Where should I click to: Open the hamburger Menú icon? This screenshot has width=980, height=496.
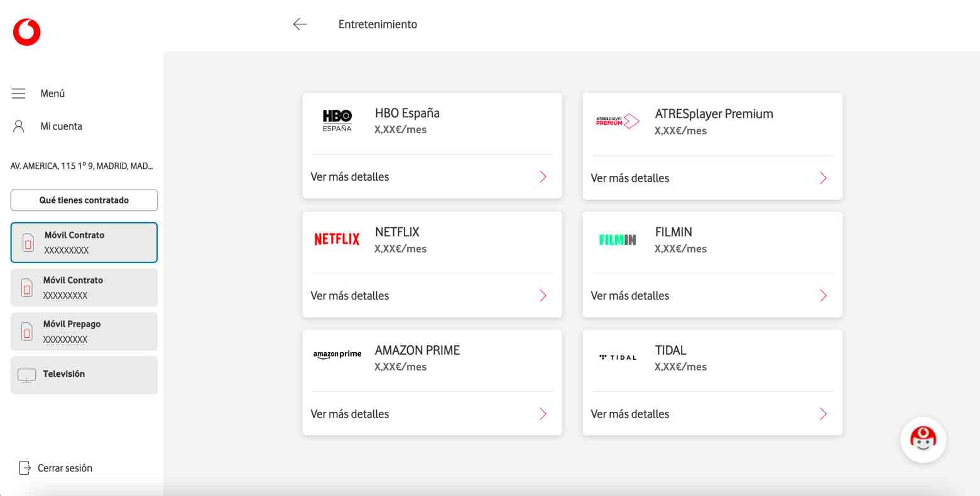[x=19, y=93]
